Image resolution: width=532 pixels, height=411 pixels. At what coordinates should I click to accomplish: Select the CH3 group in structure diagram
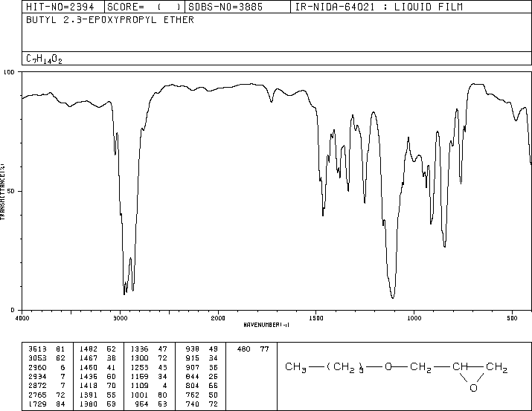tap(298, 367)
